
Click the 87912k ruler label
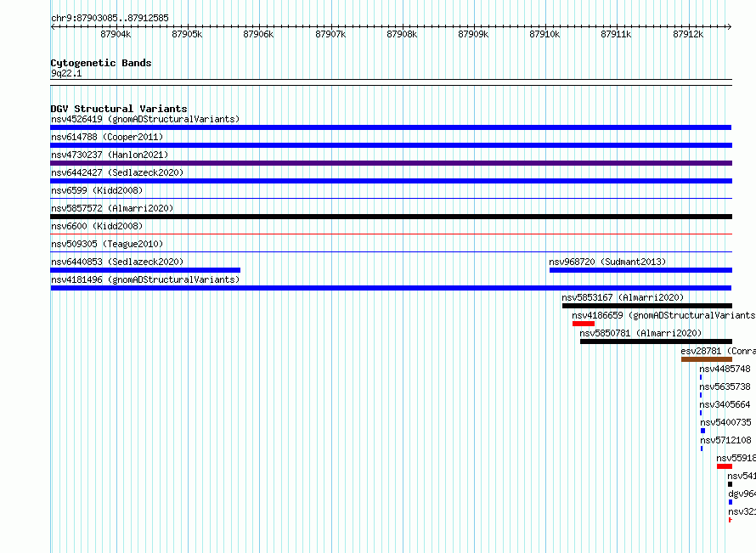688,34
